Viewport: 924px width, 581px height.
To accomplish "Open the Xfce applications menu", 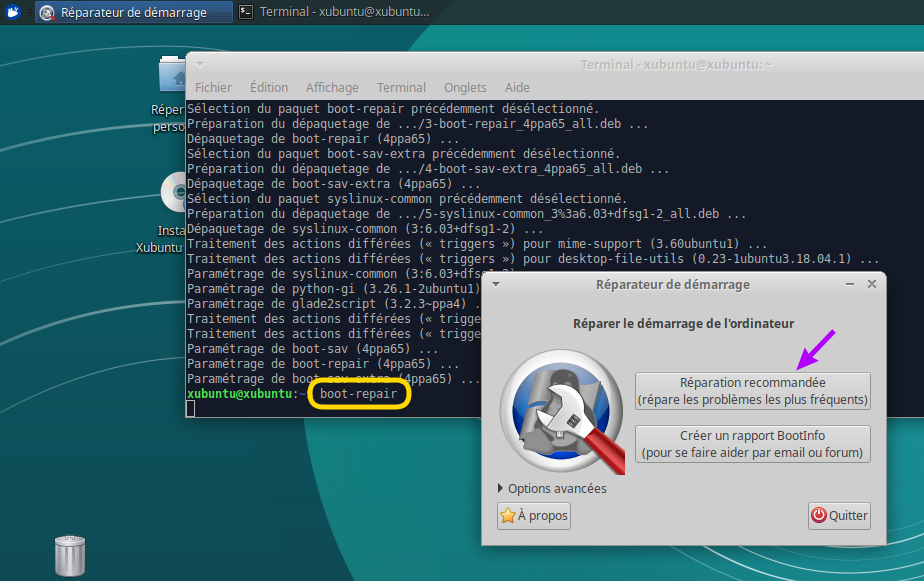I will (13, 12).
